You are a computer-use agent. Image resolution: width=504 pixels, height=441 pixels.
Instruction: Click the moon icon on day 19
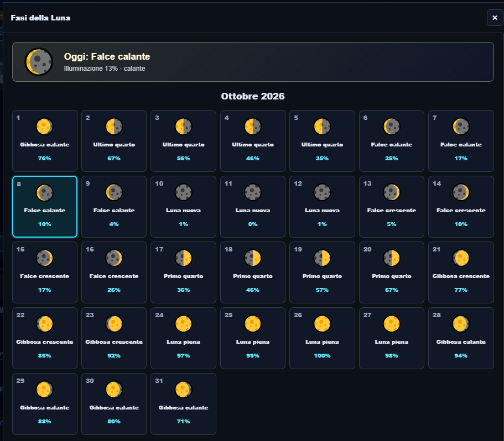[322, 258]
